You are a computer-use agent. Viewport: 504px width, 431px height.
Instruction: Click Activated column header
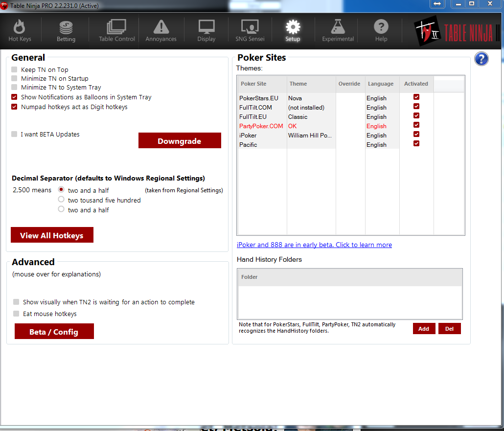point(416,84)
